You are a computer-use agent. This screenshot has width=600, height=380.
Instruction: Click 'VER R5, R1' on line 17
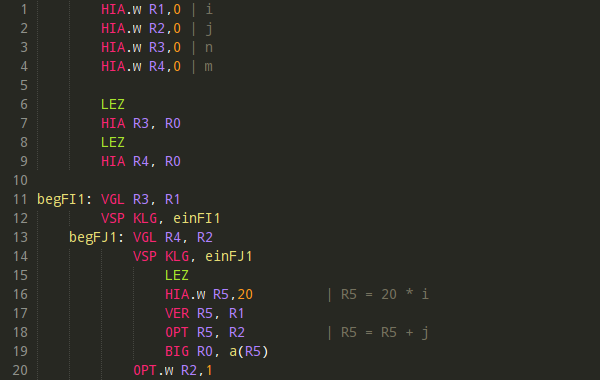(205, 313)
